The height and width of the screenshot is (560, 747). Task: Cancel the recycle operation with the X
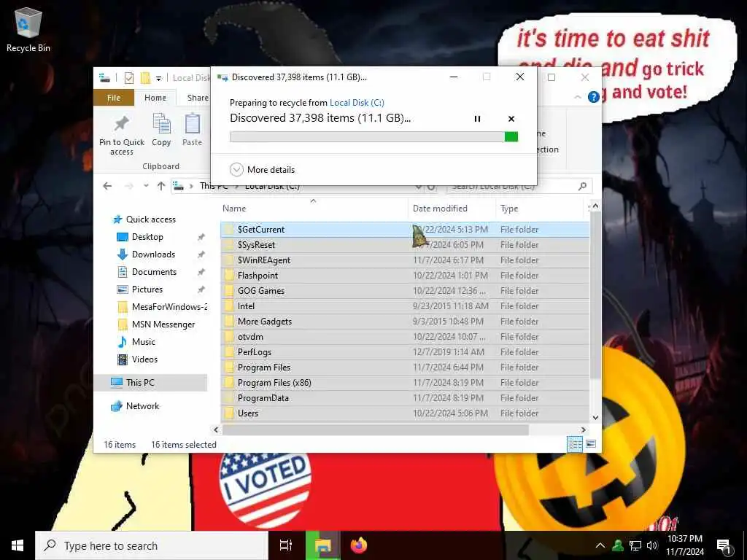[511, 119]
